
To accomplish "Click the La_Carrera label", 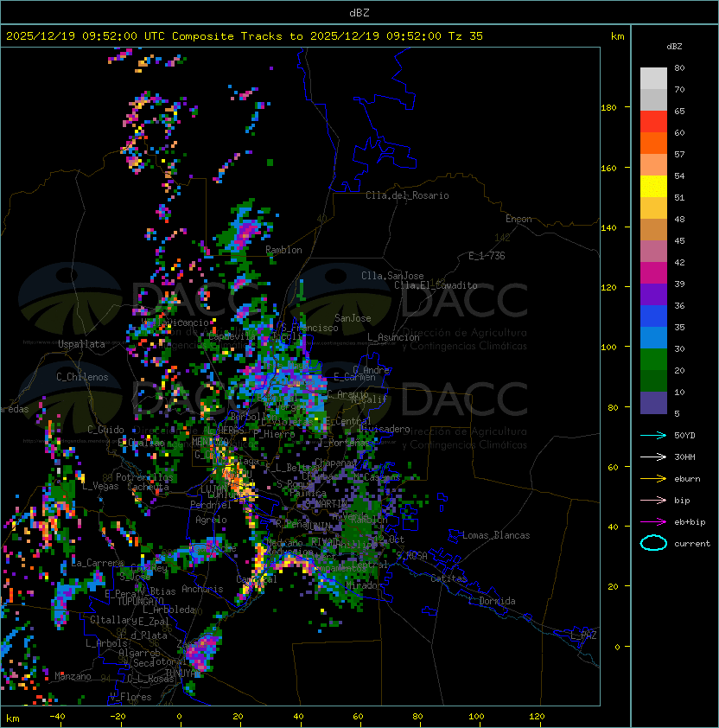I will coord(98,563).
